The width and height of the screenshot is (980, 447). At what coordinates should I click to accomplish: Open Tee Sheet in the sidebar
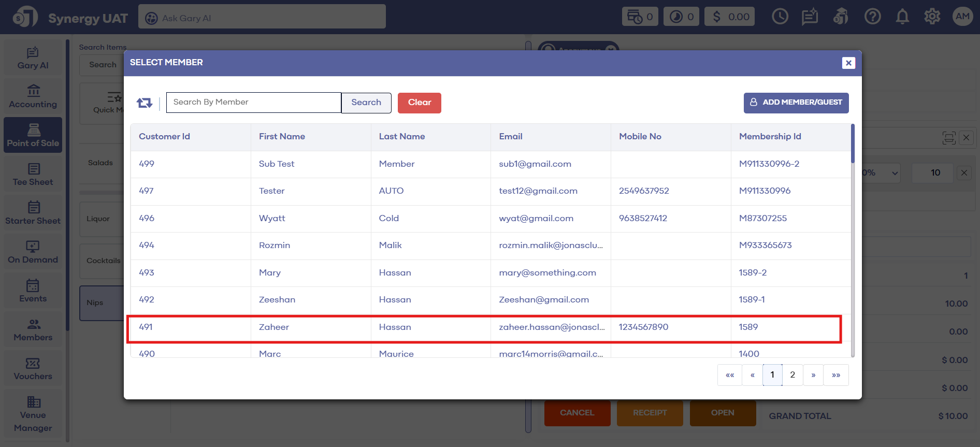[x=33, y=175]
